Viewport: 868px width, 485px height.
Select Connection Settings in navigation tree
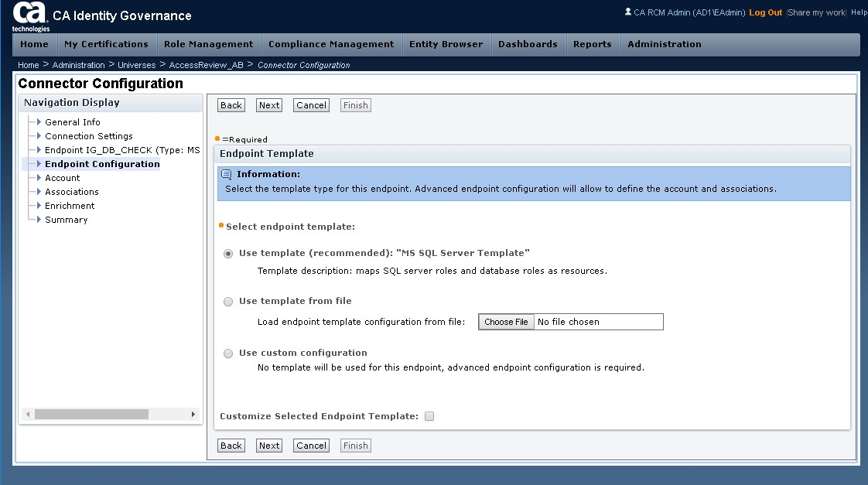pyautogui.click(x=88, y=136)
